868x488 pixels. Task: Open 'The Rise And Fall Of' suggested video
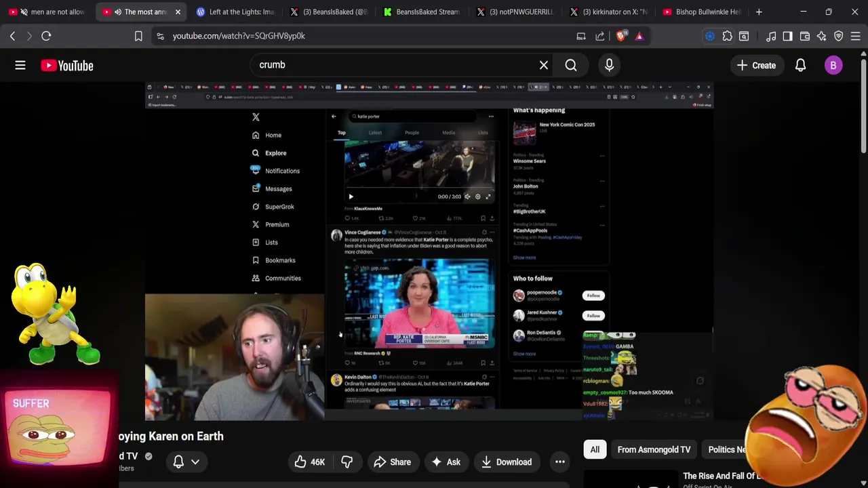tap(722, 476)
